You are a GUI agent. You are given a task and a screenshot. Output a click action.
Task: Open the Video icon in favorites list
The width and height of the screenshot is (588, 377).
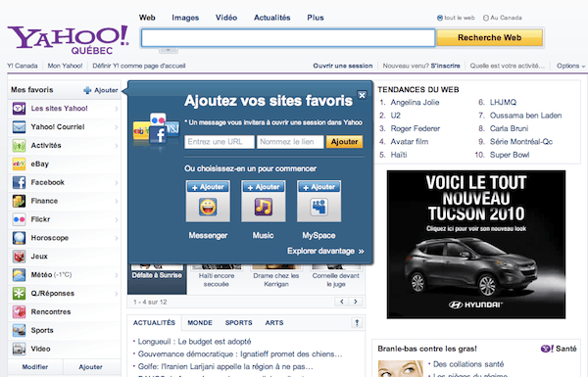20,349
